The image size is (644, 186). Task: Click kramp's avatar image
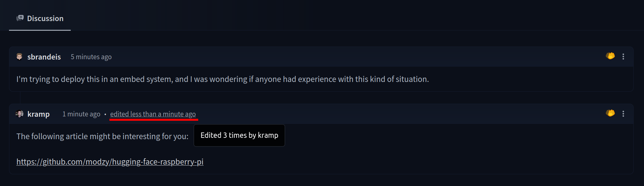tap(20, 114)
